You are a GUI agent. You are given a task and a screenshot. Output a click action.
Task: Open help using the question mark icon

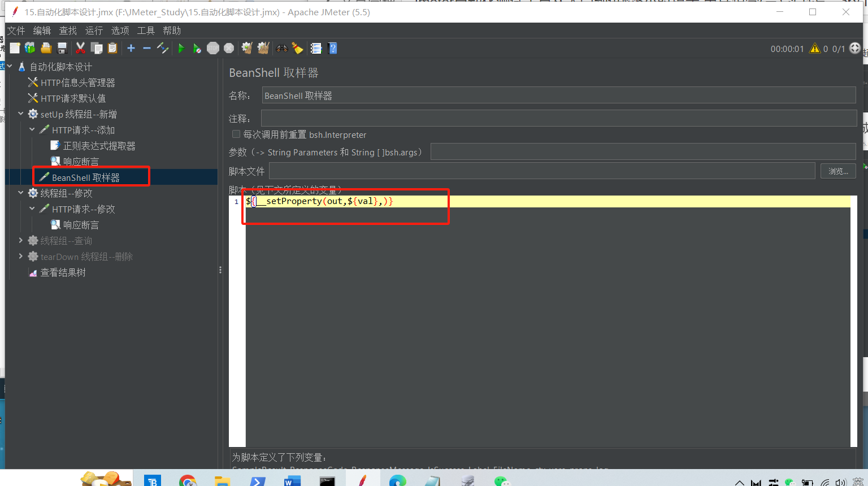pyautogui.click(x=332, y=49)
